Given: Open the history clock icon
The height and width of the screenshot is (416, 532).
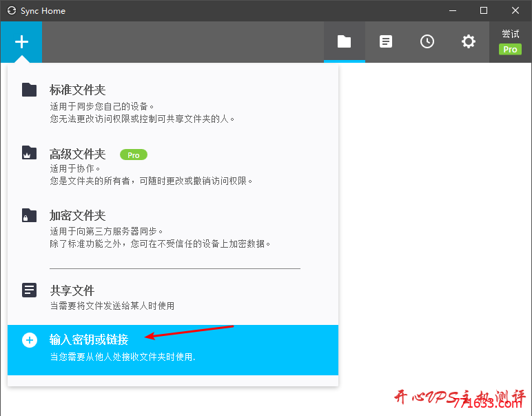Looking at the screenshot, I should [427, 42].
